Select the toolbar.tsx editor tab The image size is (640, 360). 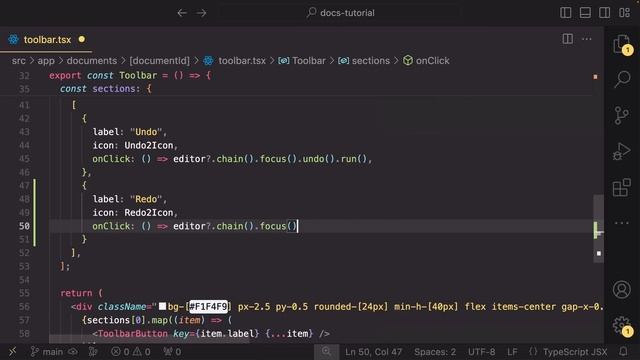(x=47, y=40)
